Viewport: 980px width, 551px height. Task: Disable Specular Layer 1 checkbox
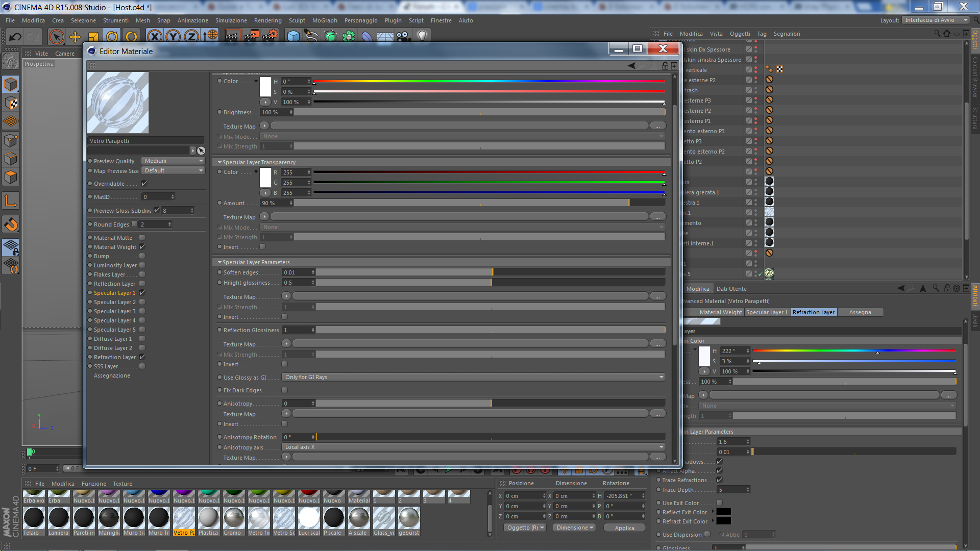[x=142, y=293]
